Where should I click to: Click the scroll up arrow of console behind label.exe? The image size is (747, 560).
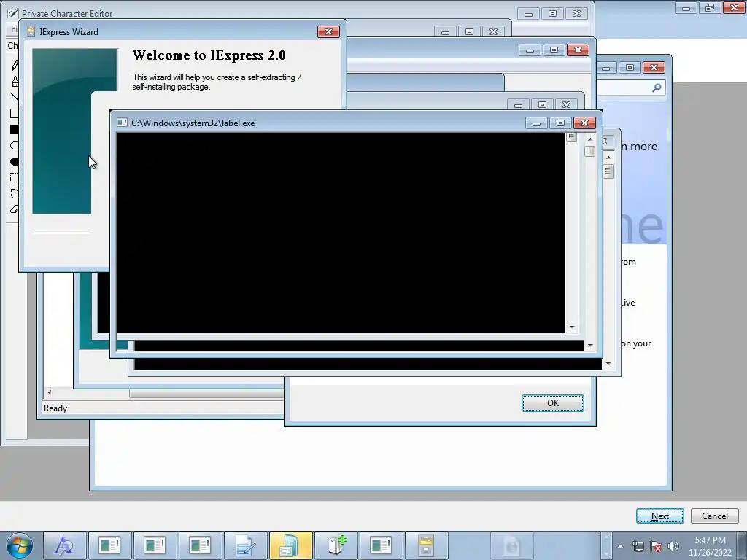click(x=608, y=157)
